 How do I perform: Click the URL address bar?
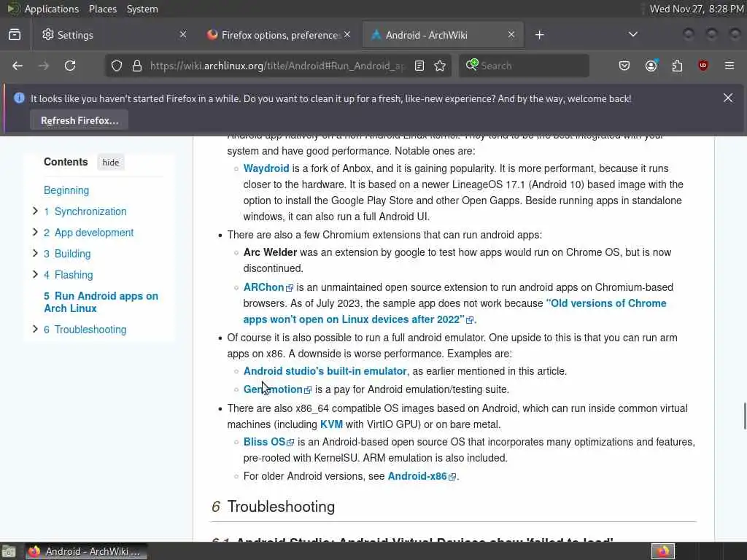(x=276, y=66)
